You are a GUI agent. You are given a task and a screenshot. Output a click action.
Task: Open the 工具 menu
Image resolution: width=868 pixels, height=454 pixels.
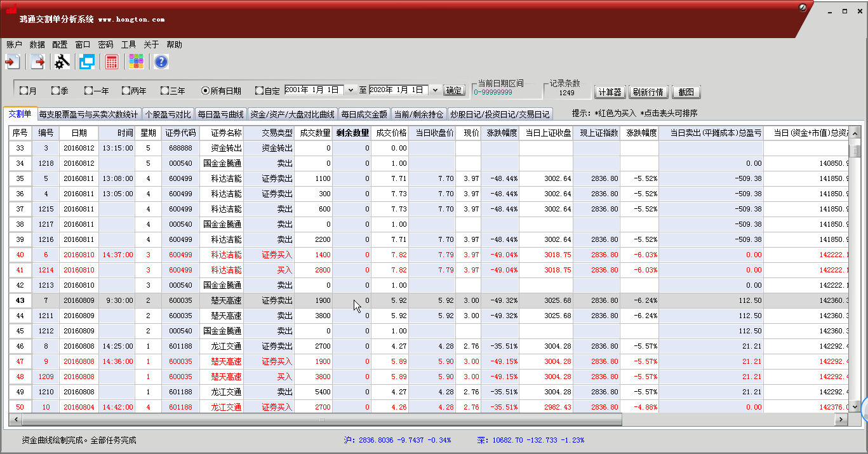[128, 44]
